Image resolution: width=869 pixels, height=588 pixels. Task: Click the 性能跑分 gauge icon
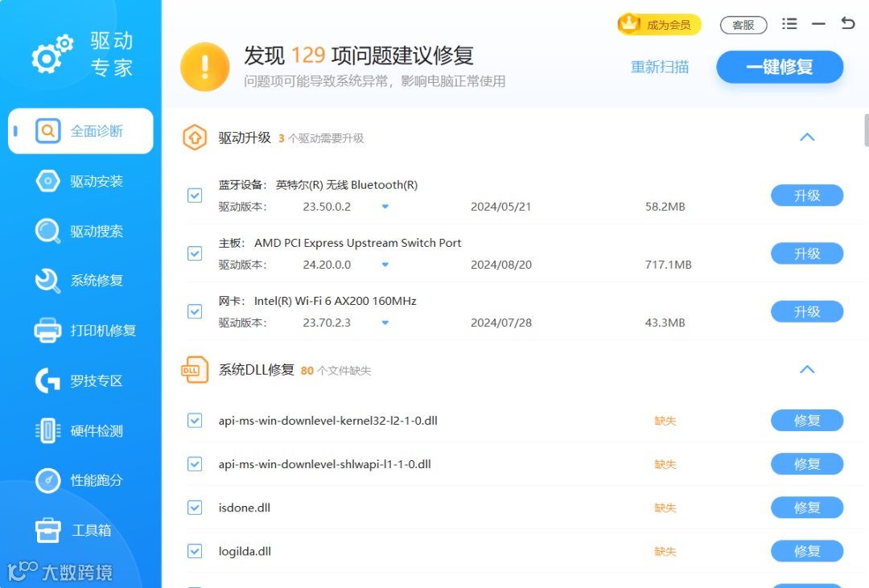tap(47, 480)
